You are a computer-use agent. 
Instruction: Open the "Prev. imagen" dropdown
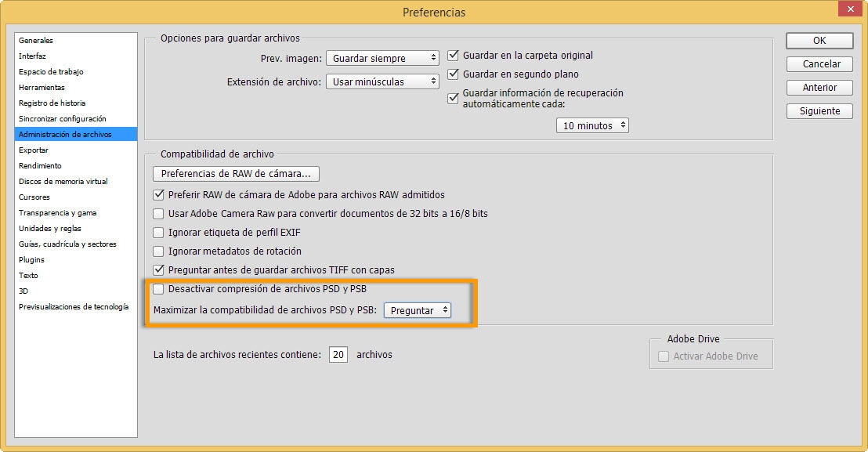[382, 57]
